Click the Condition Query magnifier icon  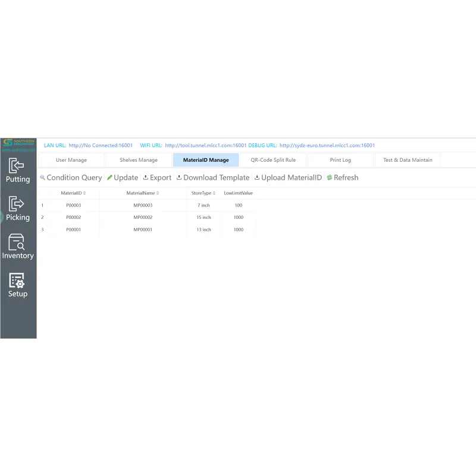[x=42, y=177]
